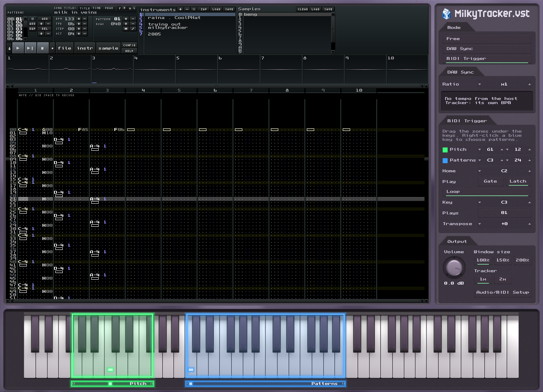Set Play mode to Gate
Image resolution: width=543 pixels, height=392 pixels.
(x=491, y=181)
